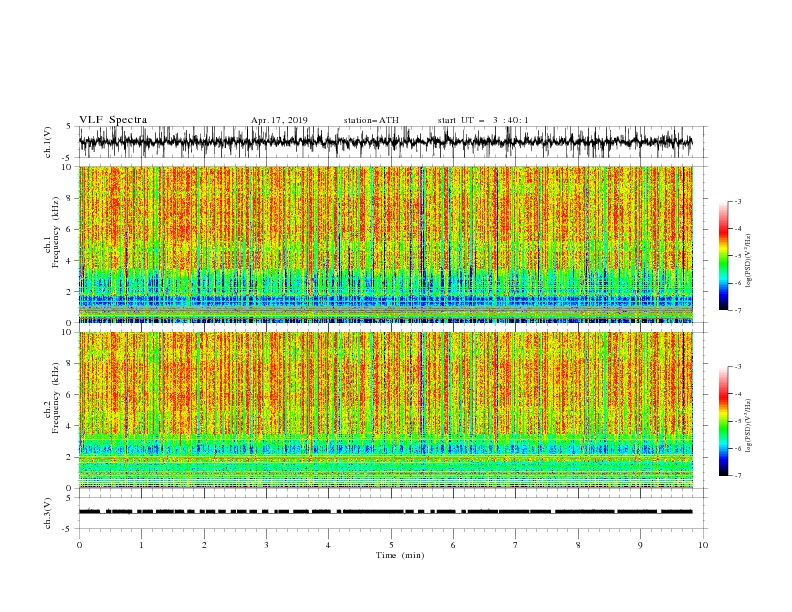Click tick "6" on the time axis
The width and height of the screenshot is (792, 612).
[453, 545]
